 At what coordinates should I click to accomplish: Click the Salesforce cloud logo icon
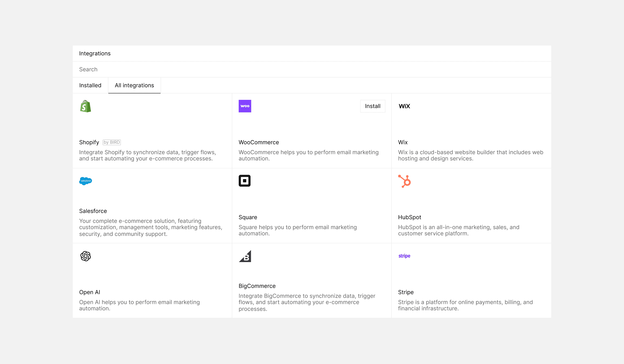pyautogui.click(x=86, y=181)
